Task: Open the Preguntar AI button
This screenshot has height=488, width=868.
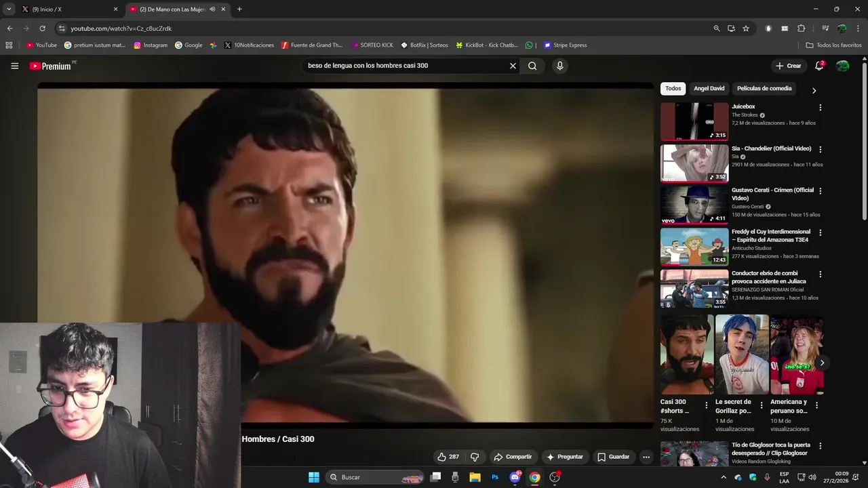Action: click(x=564, y=457)
